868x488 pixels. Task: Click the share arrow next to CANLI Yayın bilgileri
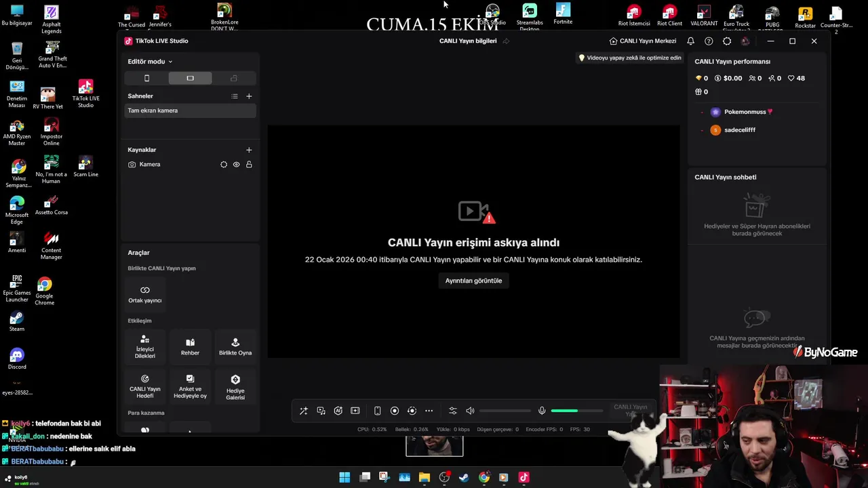(x=506, y=41)
